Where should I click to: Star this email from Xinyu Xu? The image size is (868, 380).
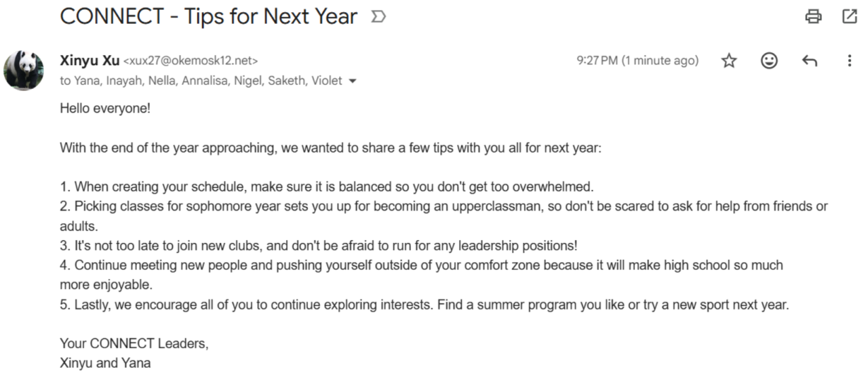tap(729, 61)
